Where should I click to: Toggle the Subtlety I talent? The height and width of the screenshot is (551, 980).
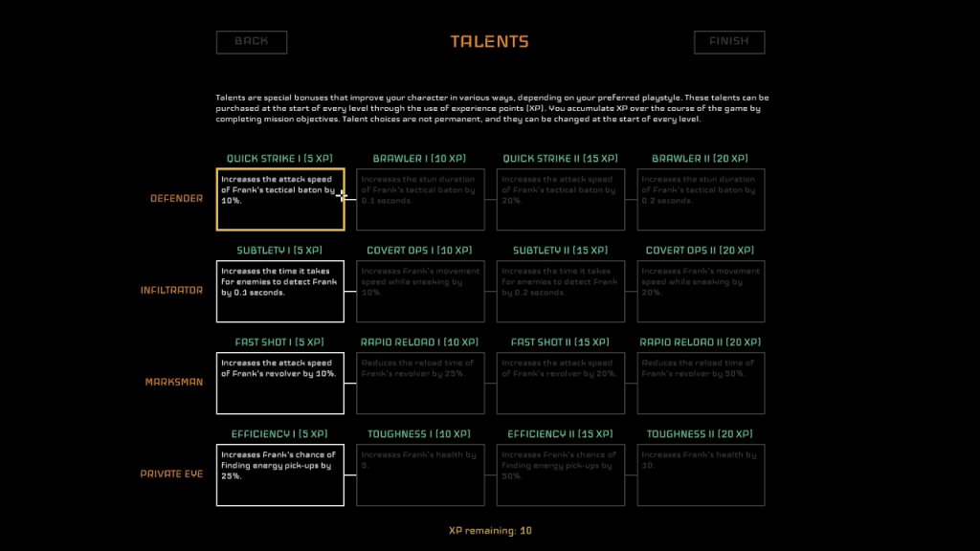[280, 292]
